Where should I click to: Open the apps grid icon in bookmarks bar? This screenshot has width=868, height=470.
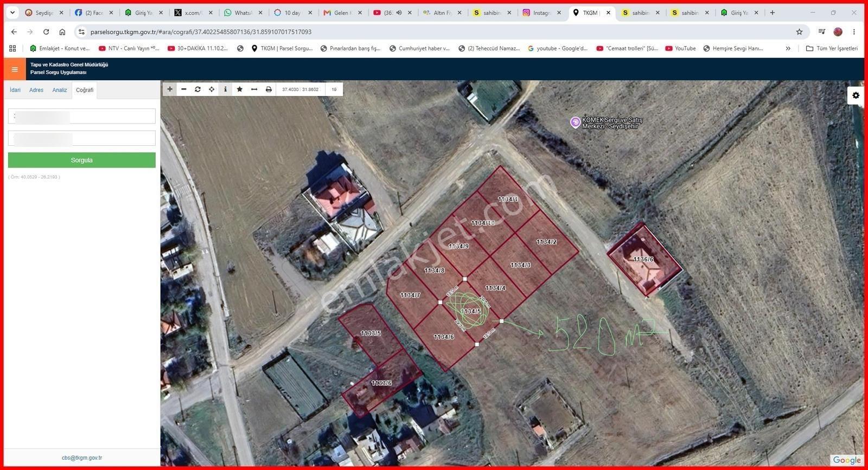(x=12, y=48)
